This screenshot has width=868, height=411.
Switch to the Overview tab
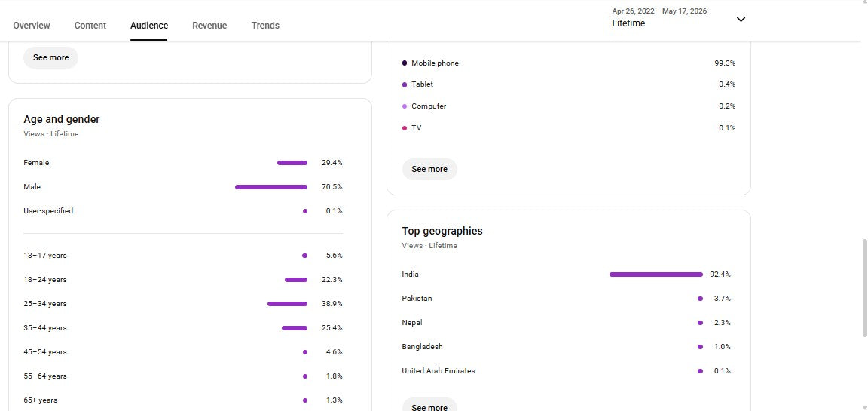click(x=32, y=26)
